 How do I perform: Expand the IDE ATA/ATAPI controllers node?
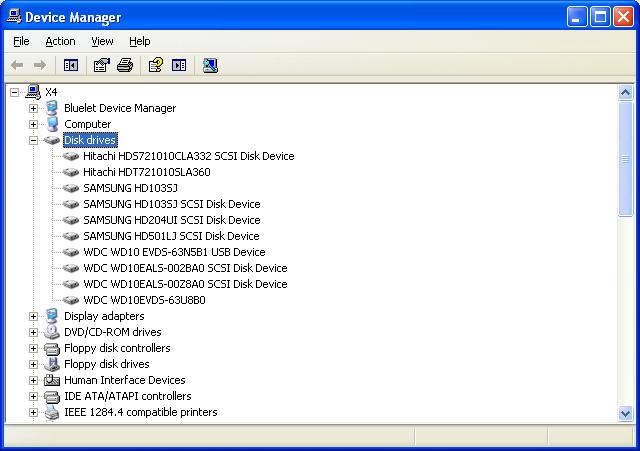click(x=33, y=396)
